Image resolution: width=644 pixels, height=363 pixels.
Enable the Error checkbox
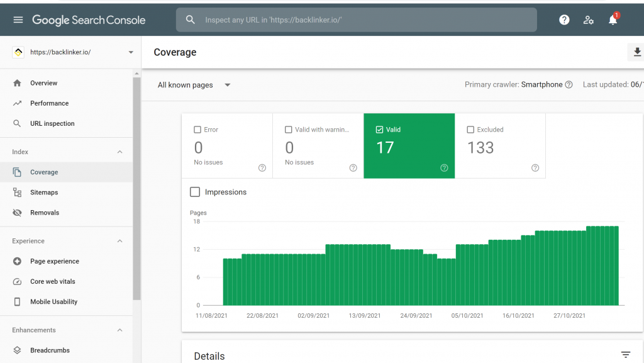197,130
